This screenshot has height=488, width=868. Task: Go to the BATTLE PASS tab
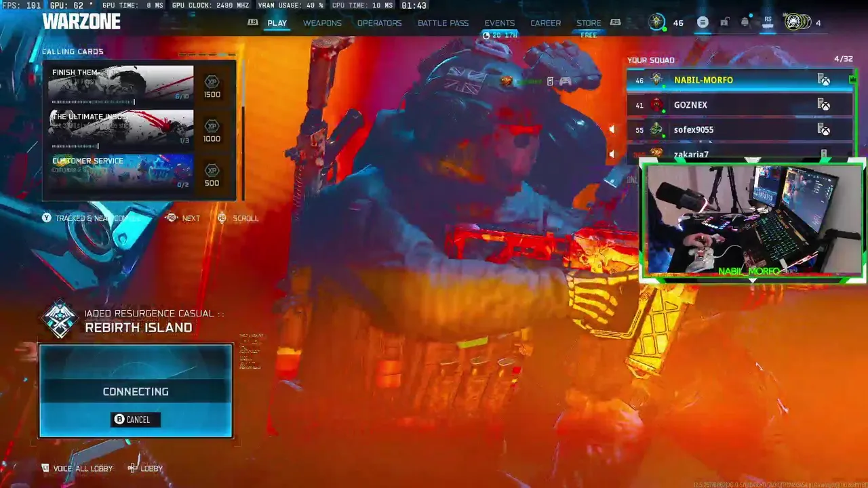[x=443, y=23]
